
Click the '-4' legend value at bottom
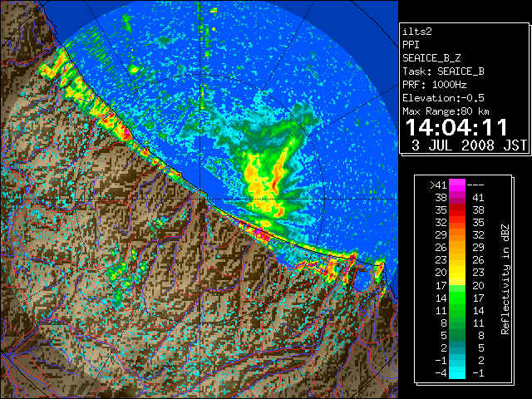tap(441, 373)
